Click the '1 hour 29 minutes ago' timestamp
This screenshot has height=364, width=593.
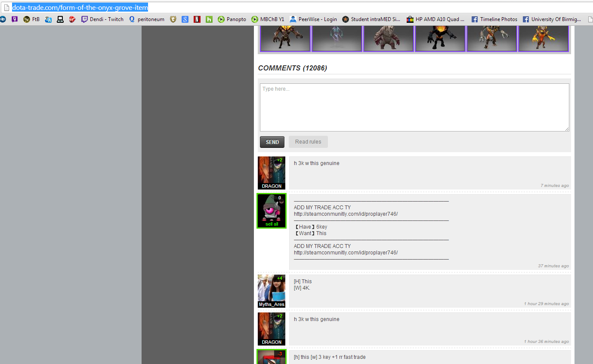tap(547, 304)
